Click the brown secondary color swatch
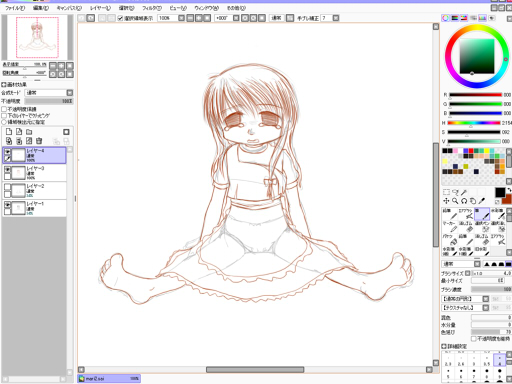The image size is (512, 384). click(507, 200)
